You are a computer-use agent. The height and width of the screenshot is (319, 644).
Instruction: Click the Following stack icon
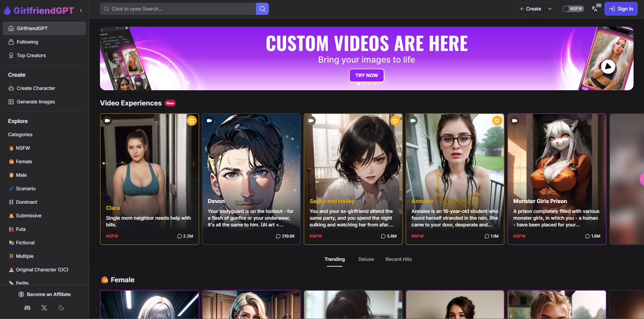coord(11,42)
